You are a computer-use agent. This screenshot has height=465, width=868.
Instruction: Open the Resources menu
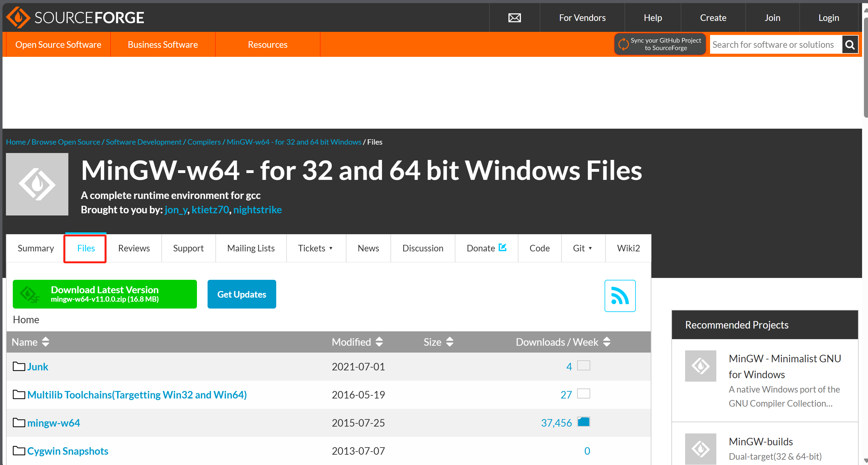click(x=267, y=44)
